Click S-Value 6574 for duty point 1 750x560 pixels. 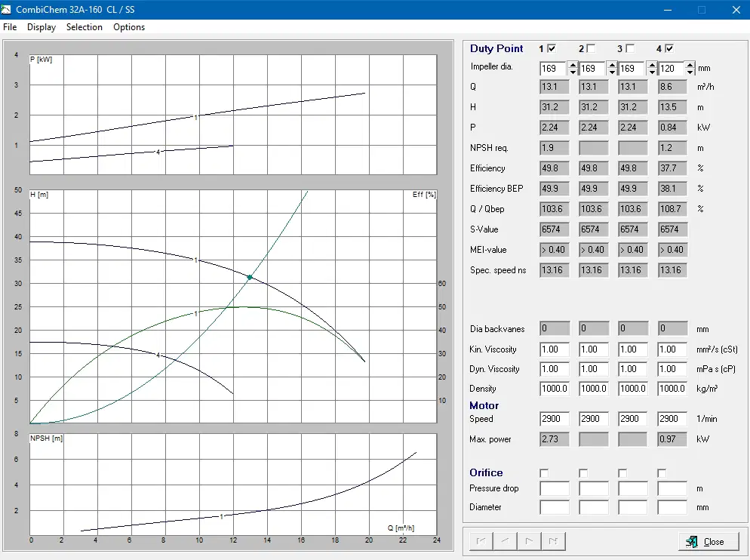click(555, 229)
